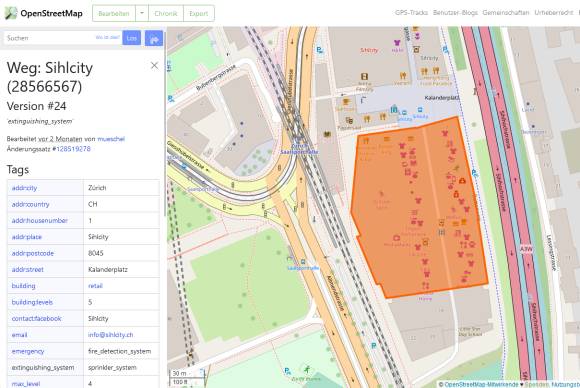Open the addr:city tag key link
580x388 pixels.
(24, 188)
